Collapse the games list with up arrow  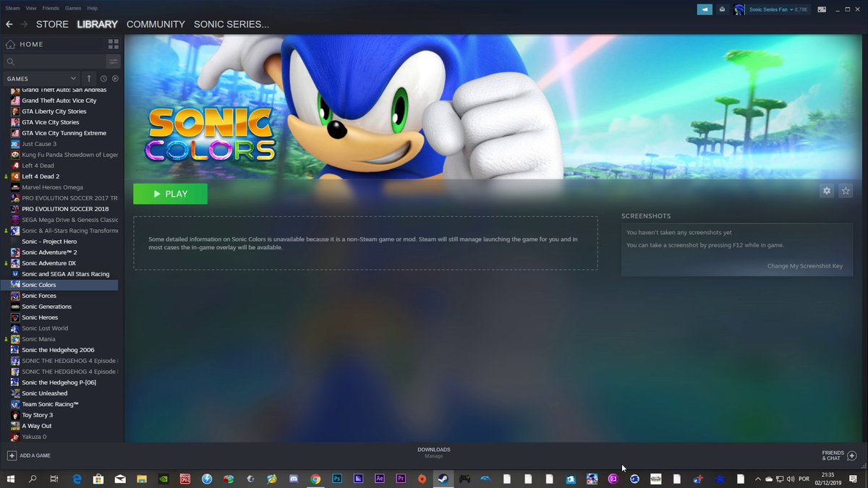(x=89, y=78)
